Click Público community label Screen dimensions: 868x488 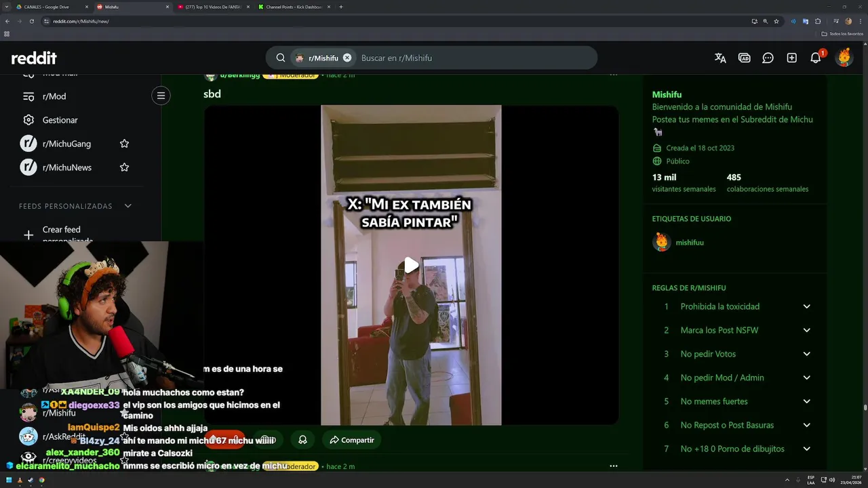point(677,161)
